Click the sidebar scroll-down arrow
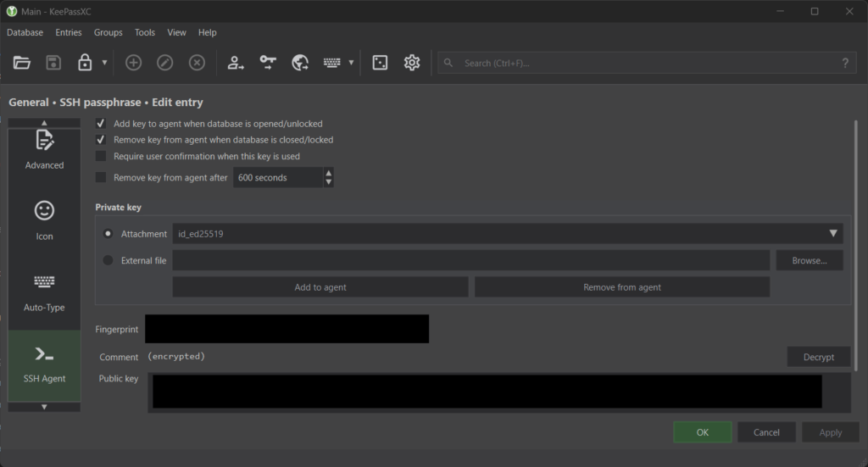 [44, 407]
